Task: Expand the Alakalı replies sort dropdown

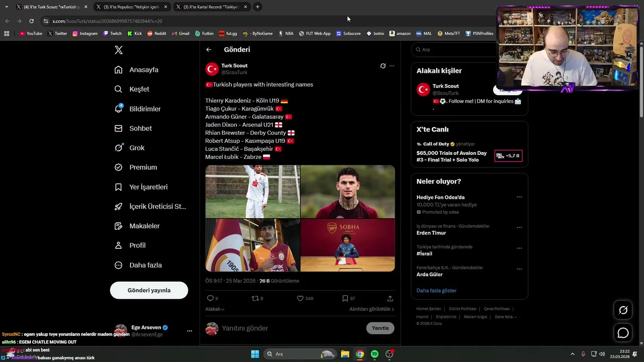Action: [215, 309]
